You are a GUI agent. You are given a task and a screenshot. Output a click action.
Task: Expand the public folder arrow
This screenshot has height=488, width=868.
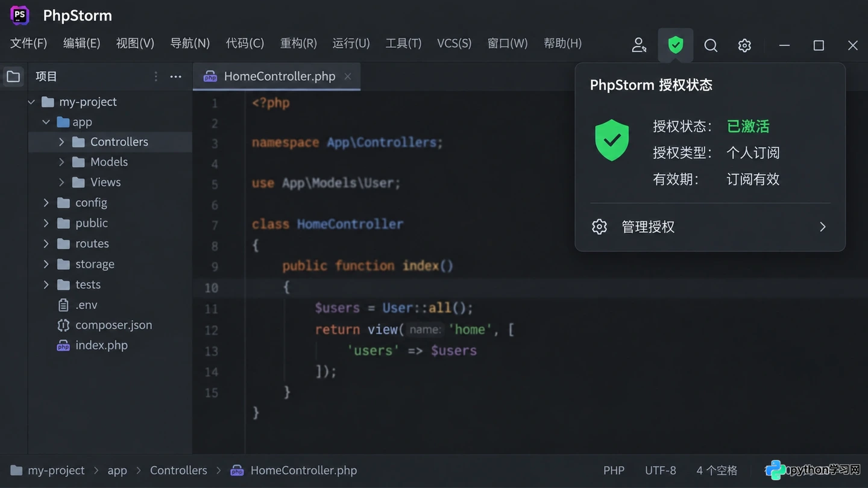[46, 224]
